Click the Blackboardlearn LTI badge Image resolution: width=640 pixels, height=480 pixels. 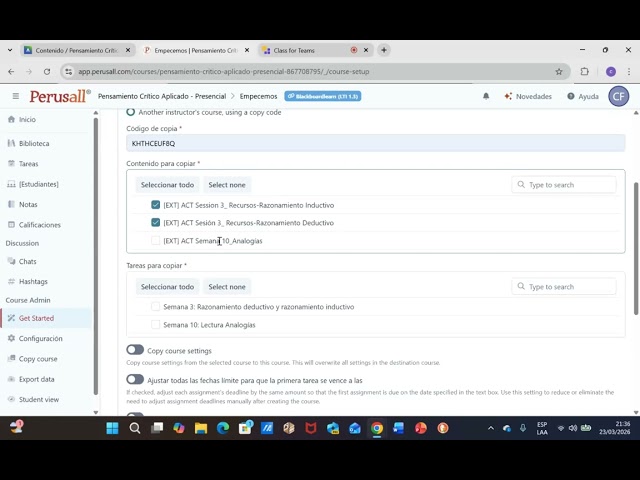(x=323, y=96)
